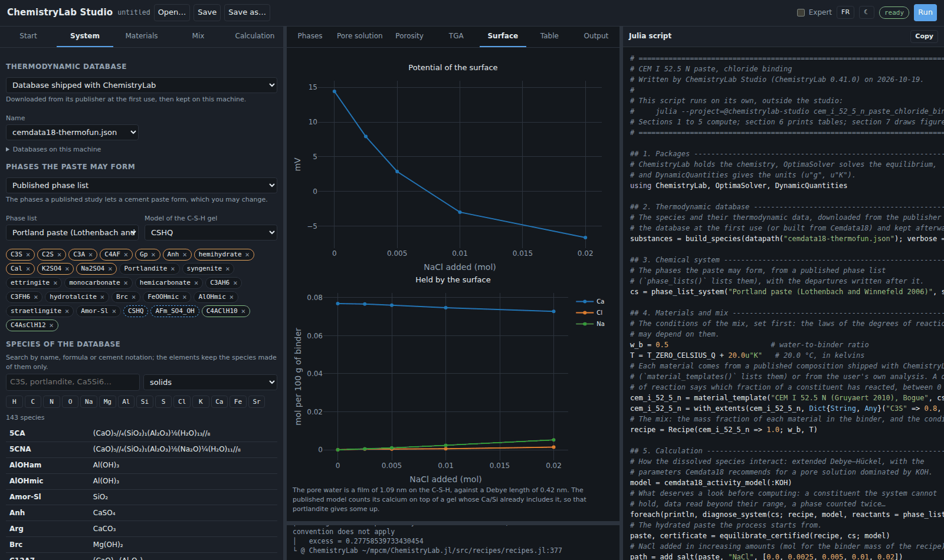Screen dimensions: 944x560
Task: Remove the C3S phase chip
Action: [28, 255]
